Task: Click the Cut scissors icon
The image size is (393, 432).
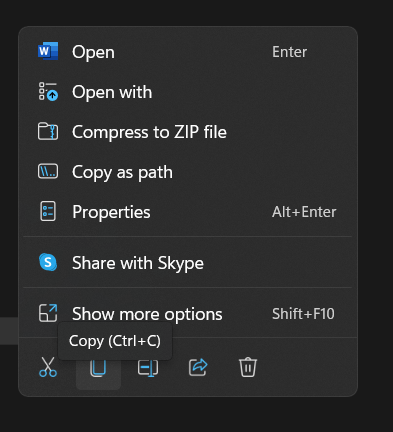Action: (x=48, y=367)
